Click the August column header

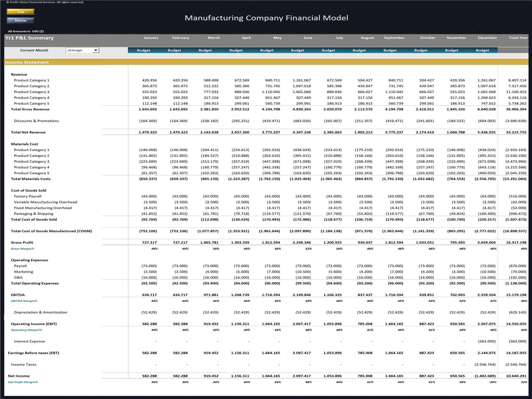pos(367,38)
